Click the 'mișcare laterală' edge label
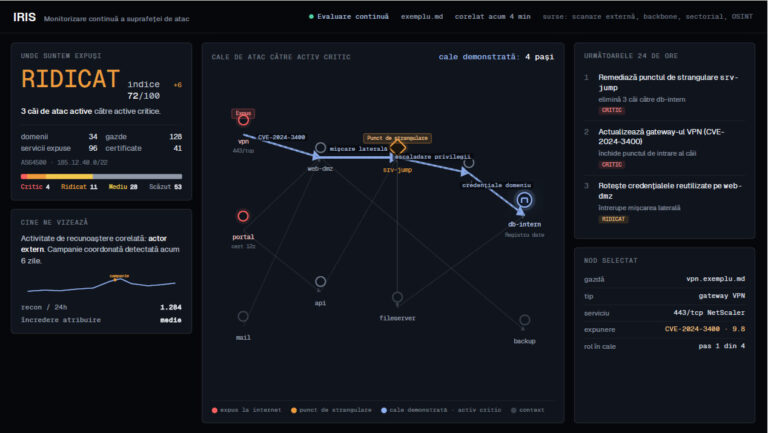The width and height of the screenshot is (768, 433). point(359,149)
